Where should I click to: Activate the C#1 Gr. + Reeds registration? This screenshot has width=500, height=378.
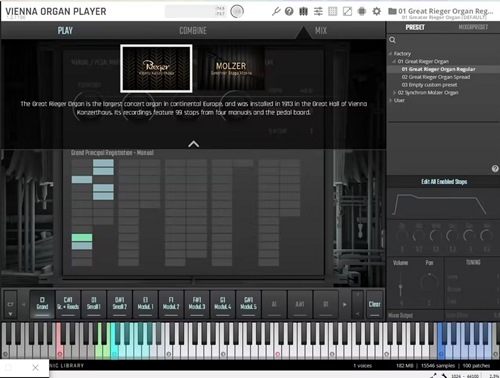[68, 304]
